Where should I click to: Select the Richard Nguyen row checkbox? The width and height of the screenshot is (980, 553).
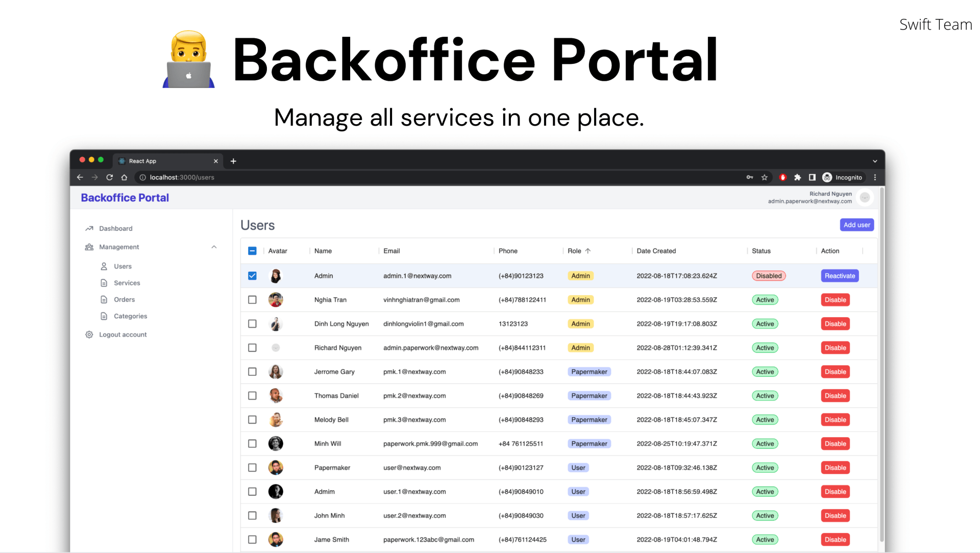(252, 348)
